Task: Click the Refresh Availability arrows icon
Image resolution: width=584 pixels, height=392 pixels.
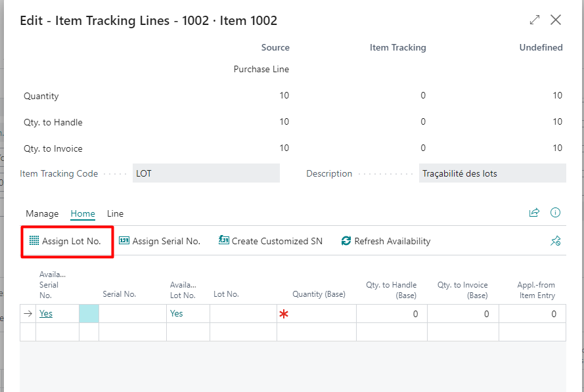Action: click(x=346, y=241)
